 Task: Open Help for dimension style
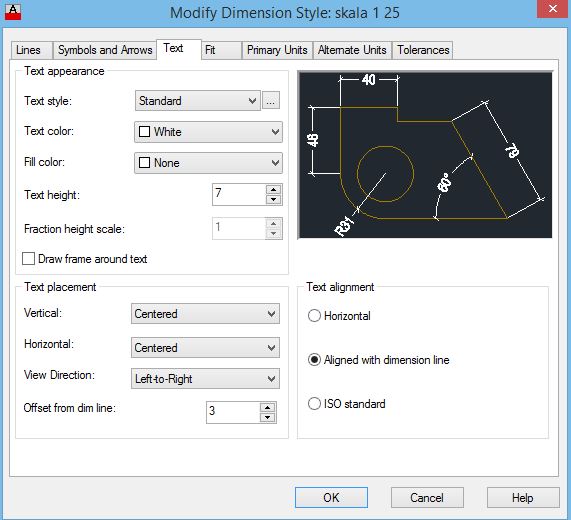[523, 497]
